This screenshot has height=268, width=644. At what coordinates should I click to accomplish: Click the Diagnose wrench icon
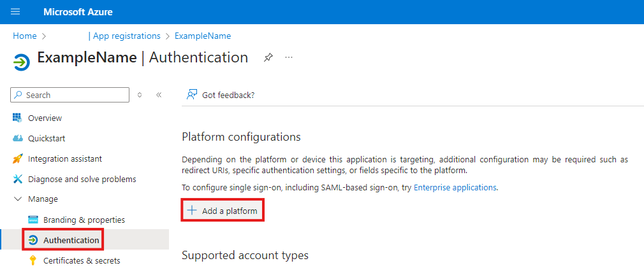point(18,179)
